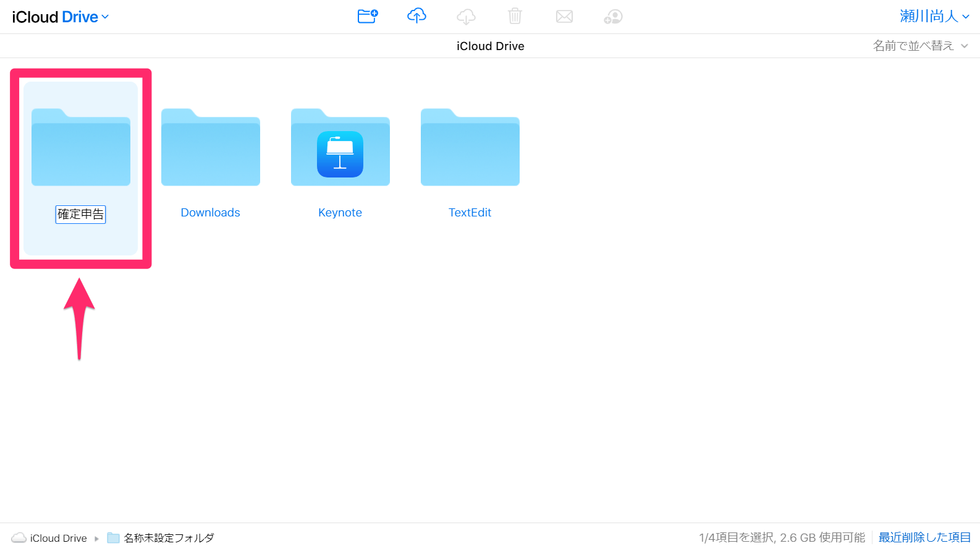This screenshot has width=980, height=551.
Task: Select the Keynote folder icon
Action: click(340, 147)
